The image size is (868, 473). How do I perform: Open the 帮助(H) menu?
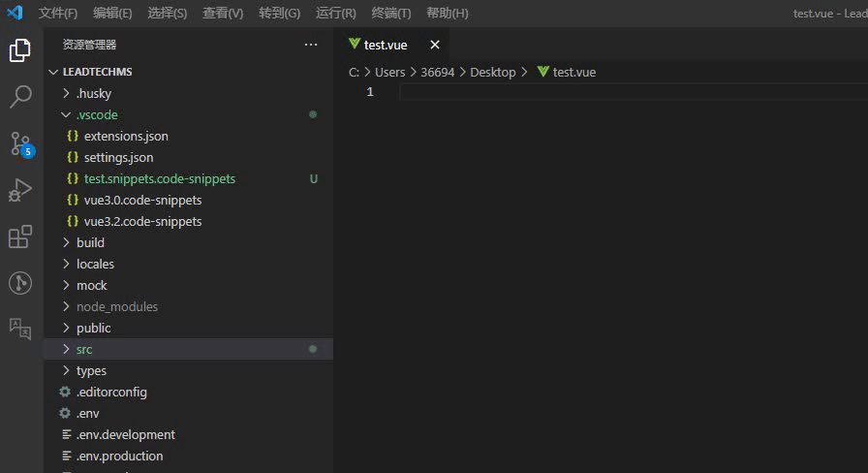448,13
